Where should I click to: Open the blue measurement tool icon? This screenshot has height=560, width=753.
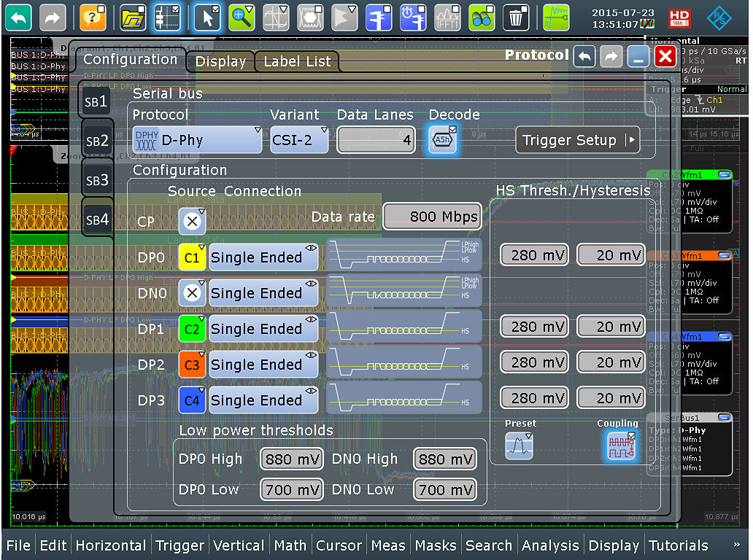[379, 17]
